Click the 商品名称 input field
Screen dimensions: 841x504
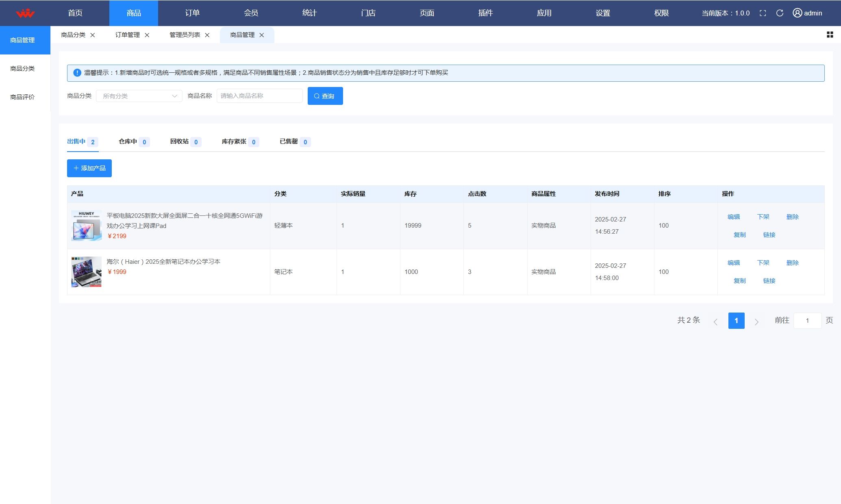[x=259, y=96]
